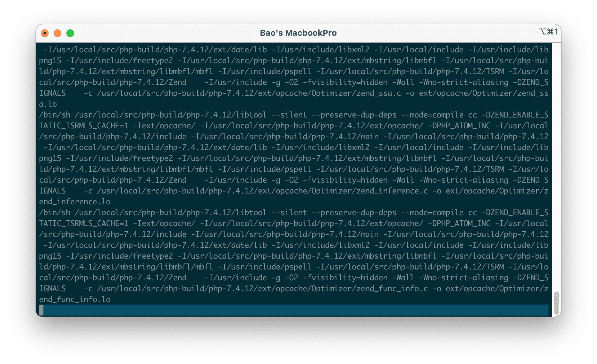Image resolution: width=597 pixels, height=364 pixels.
Task: Click the blinking terminal cursor block
Action: pyautogui.click(x=42, y=310)
